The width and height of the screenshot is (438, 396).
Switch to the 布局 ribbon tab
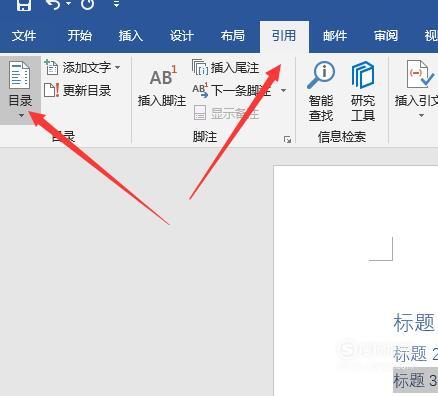[233, 36]
